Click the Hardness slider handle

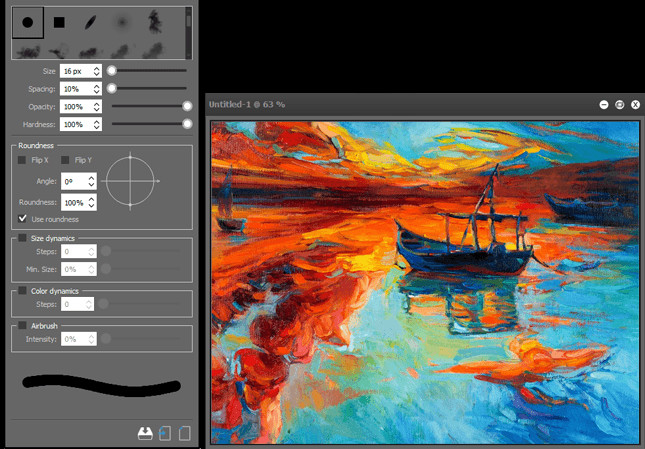187,124
